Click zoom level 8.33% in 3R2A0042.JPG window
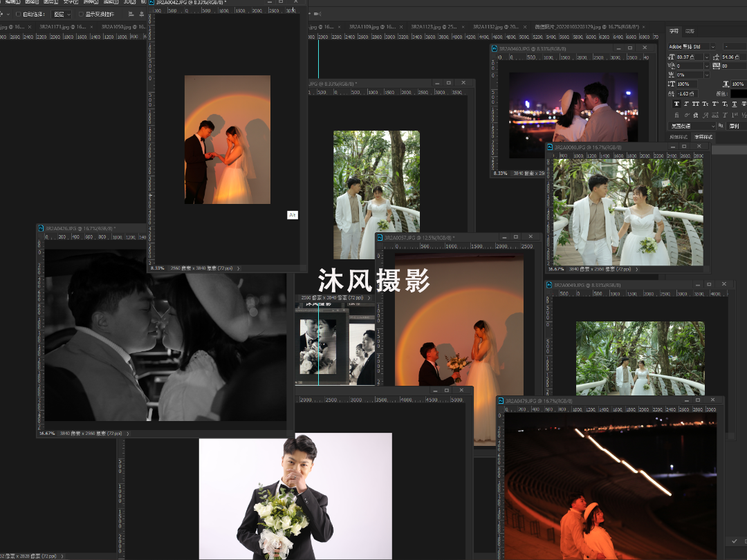Screen dimensions: 747x560 pyautogui.click(x=157, y=268)
